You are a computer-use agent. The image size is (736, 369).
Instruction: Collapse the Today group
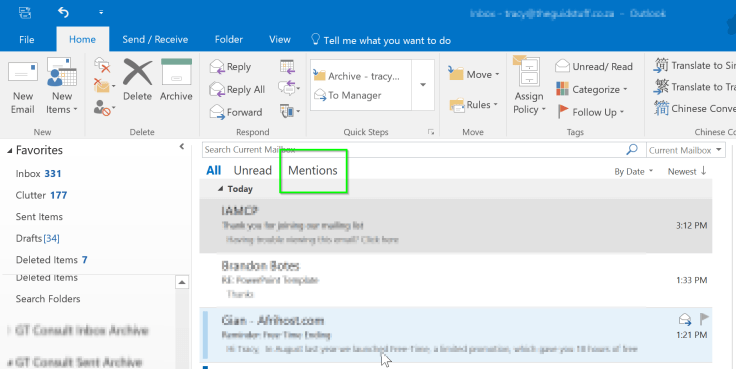pyautogui.click(x=221, y=189)
